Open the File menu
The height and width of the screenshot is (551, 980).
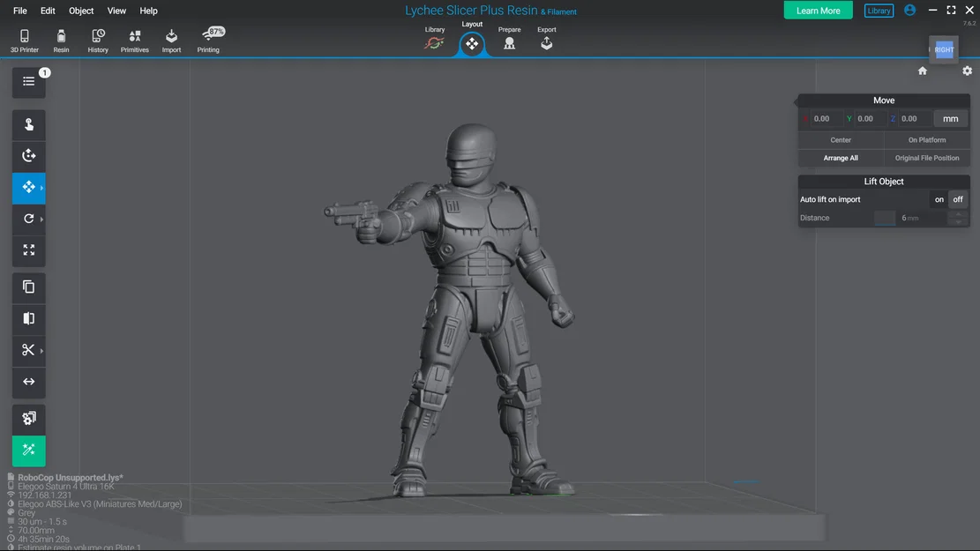(20, 11)
